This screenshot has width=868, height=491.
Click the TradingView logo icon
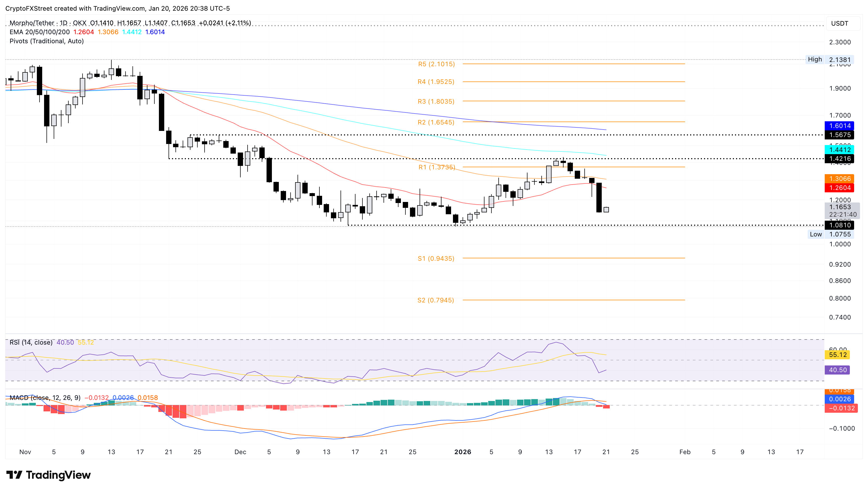coord(14,475)
